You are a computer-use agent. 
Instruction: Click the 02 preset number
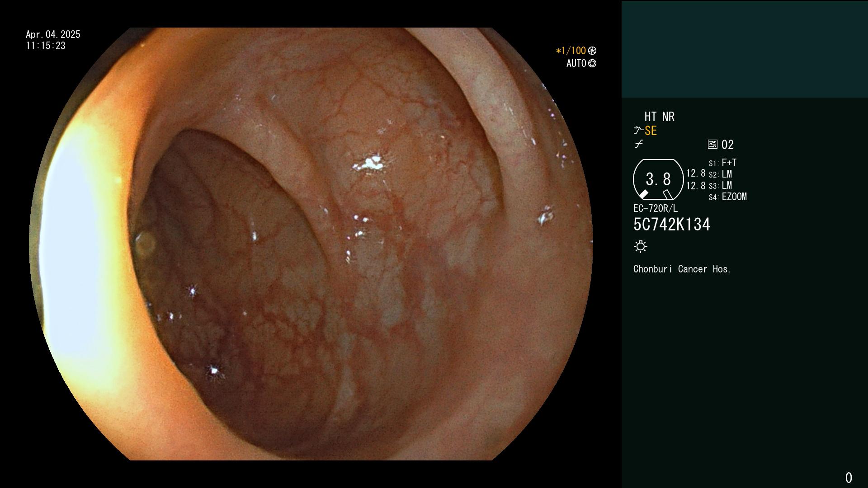pyautogui.click(x=727, y=145)
